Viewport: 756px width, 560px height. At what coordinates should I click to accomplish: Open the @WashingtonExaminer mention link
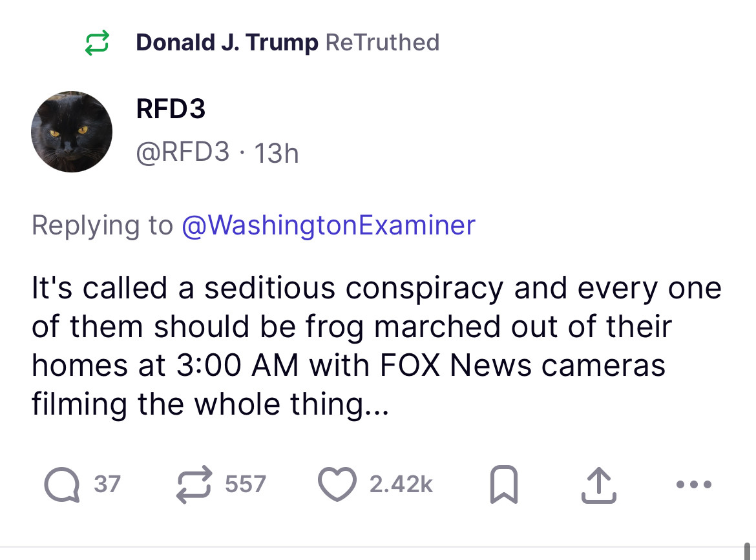(x=328, y=225)
